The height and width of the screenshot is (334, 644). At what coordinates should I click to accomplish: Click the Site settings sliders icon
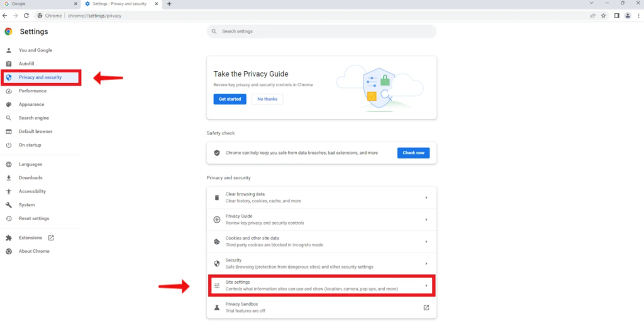[217, 286]
